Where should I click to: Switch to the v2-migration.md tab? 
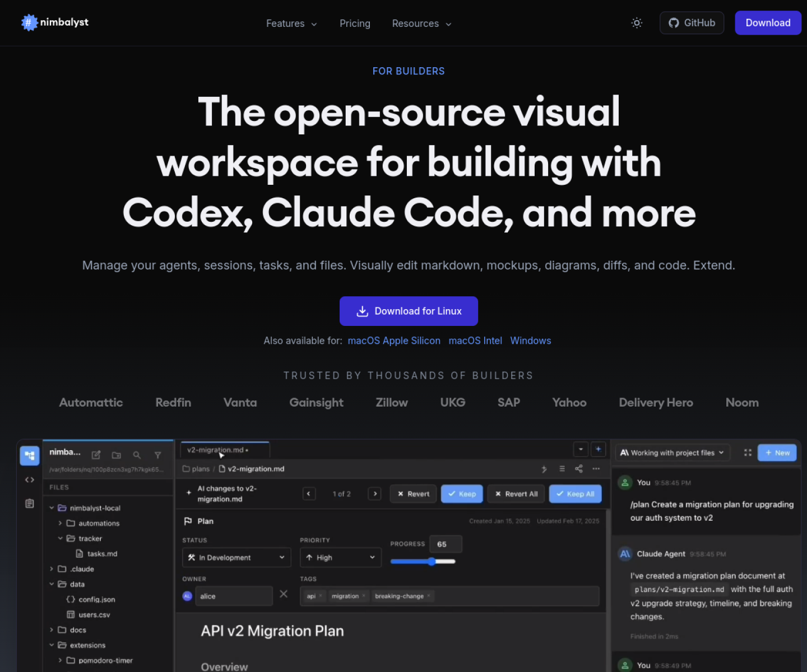pyautogui.click(x=225, y=450)
